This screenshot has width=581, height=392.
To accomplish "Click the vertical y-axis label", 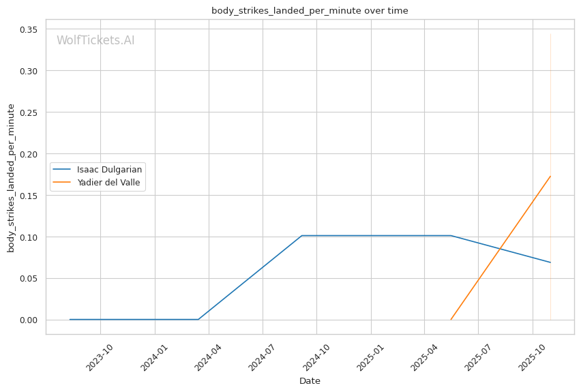I will click(11, 178).
